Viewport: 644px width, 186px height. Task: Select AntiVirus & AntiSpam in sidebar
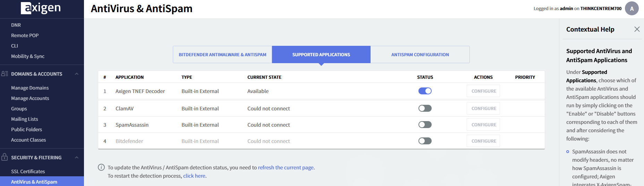click(42, 181)
